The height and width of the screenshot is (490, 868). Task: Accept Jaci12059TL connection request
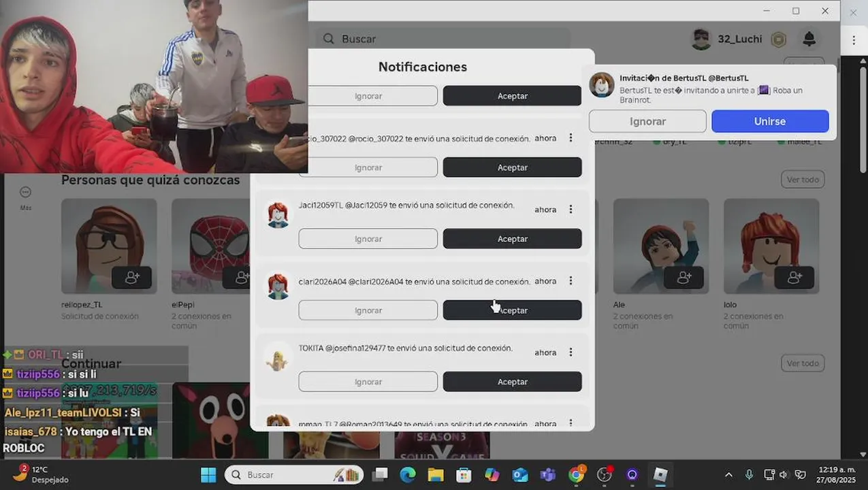click(513, 239)
